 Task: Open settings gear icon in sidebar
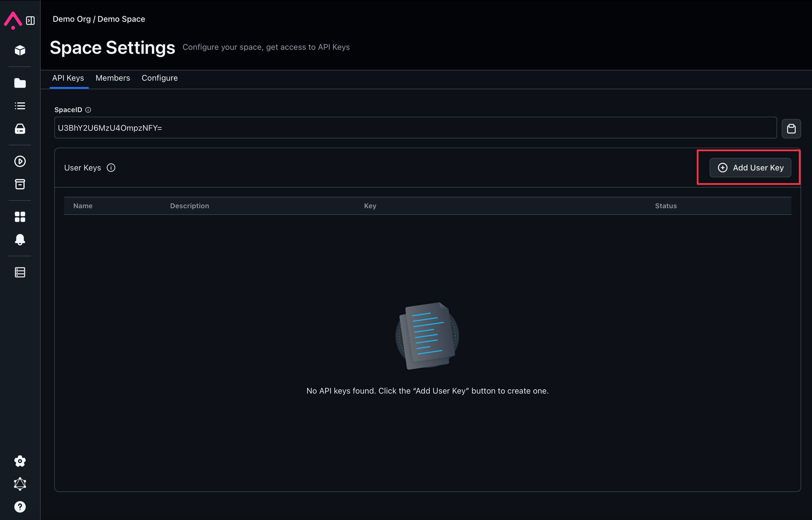pos(20,461)
